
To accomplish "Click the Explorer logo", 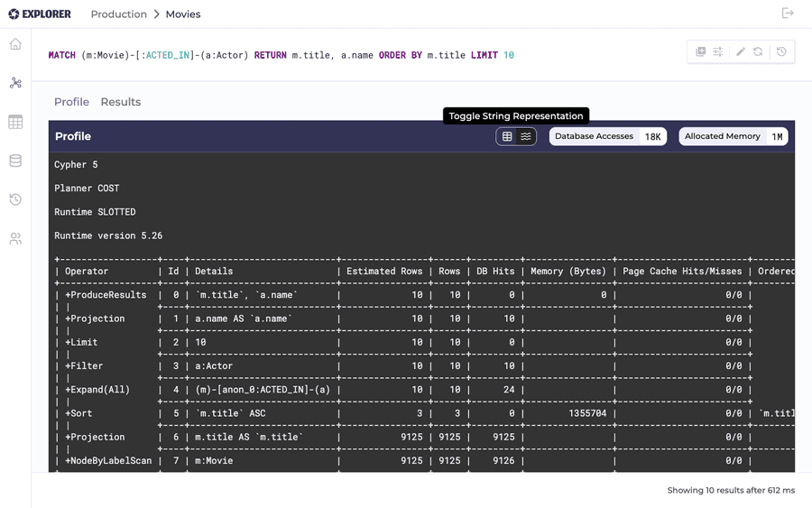I will pos(40,14).
